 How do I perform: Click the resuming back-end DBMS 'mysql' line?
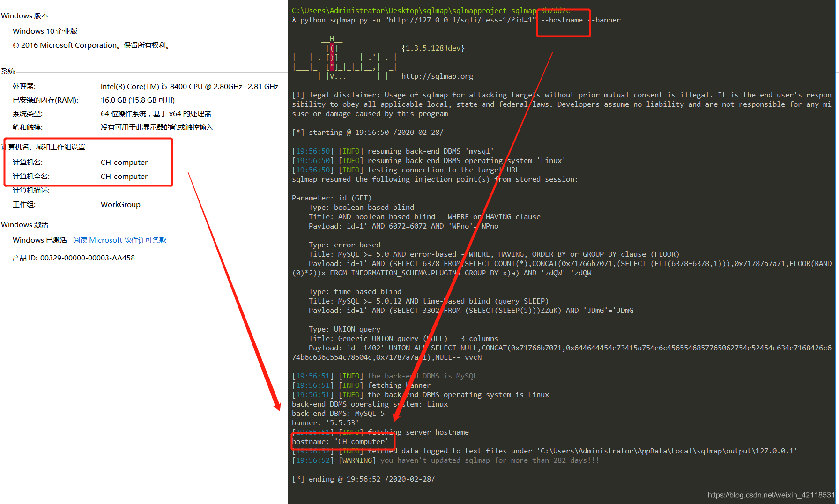pyautogui.click(x=393, y=151)
